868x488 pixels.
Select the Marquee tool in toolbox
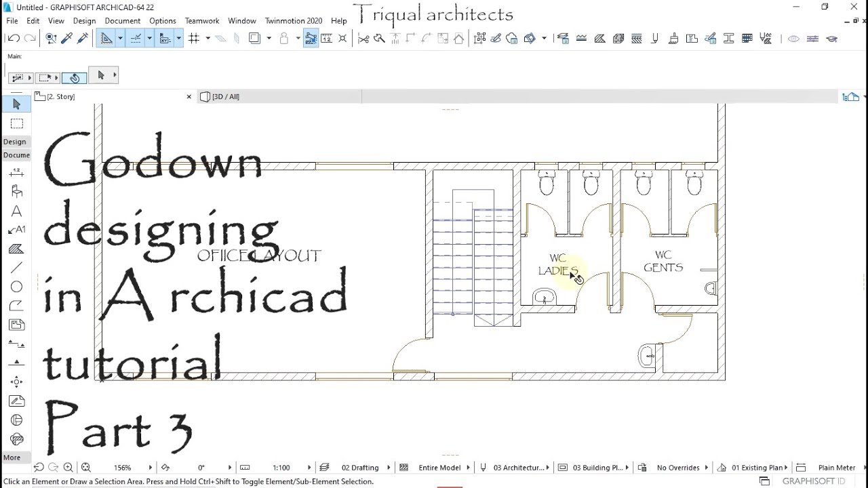17,124
